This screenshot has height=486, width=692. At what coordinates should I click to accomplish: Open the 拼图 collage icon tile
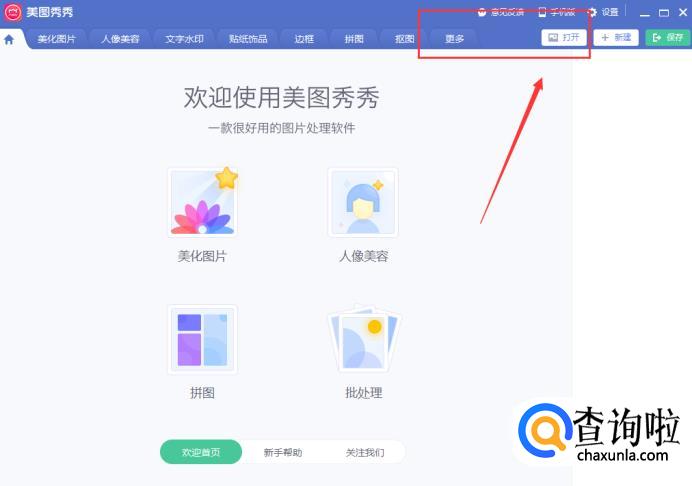(203, 339)
